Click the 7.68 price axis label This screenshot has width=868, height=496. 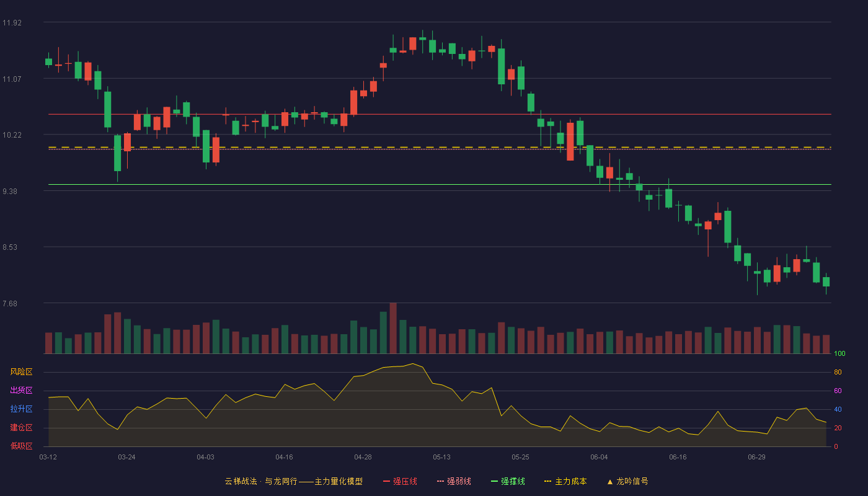coord(12,303)
